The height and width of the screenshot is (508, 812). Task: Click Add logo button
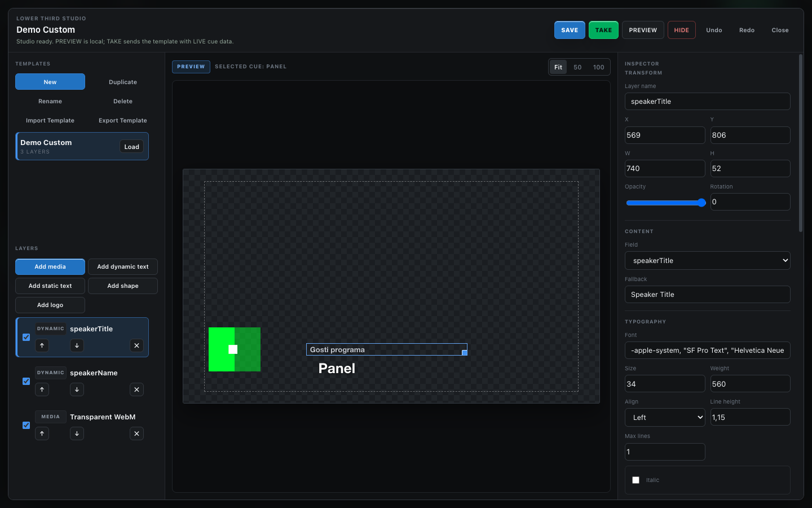click(x=50, y=305)
